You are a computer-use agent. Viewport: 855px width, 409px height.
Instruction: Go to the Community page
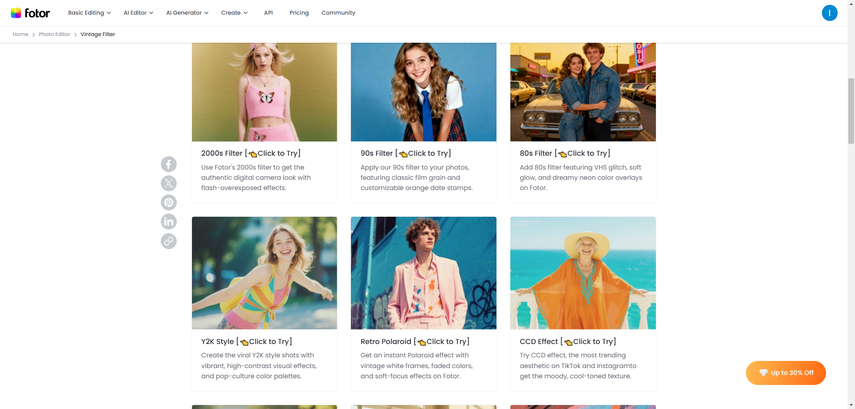coord(338,13)
